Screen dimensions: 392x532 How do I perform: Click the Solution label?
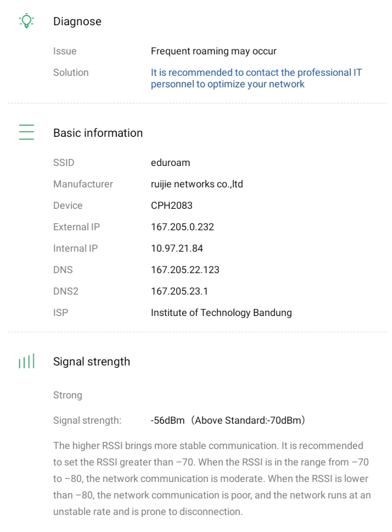point(71,73)
